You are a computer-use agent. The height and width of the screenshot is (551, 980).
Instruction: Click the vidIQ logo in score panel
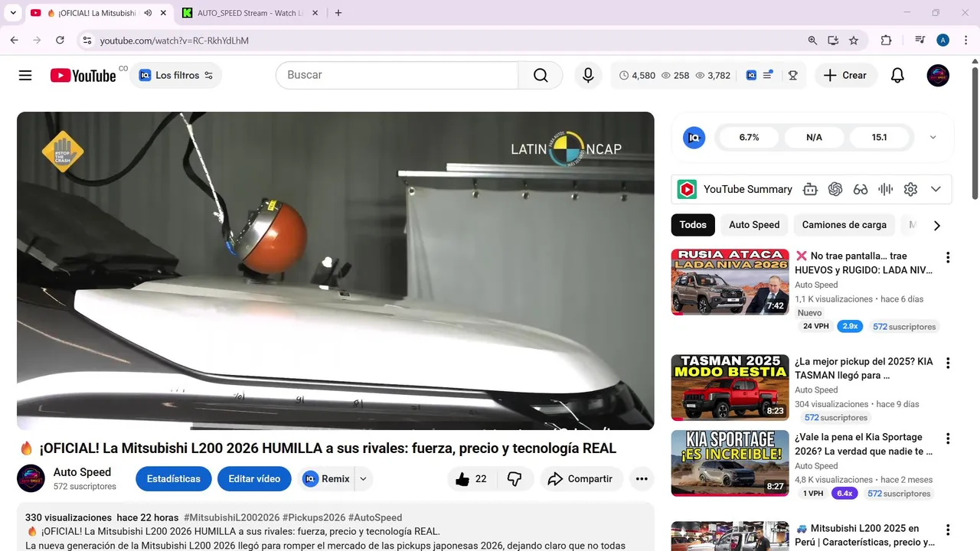[694, 137]
